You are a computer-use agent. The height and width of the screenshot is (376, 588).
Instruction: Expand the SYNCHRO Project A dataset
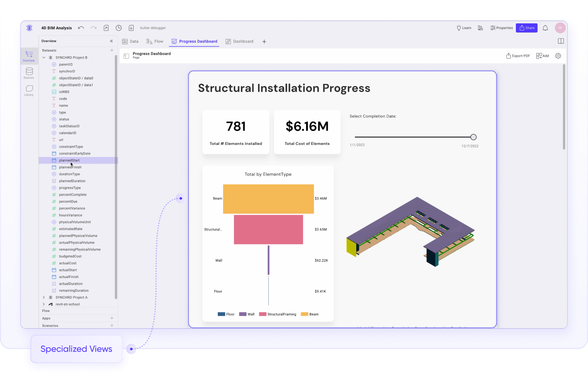tap(44, 297)
